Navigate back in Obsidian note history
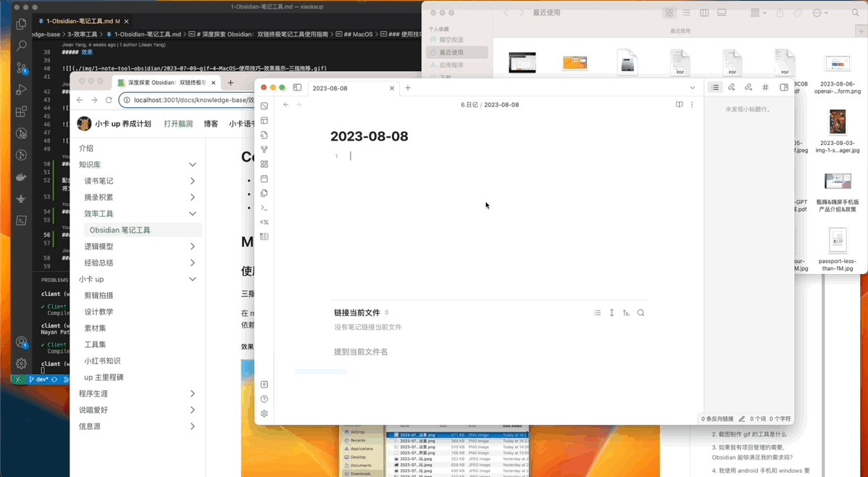The image size is (868, 477). point(285,104)
